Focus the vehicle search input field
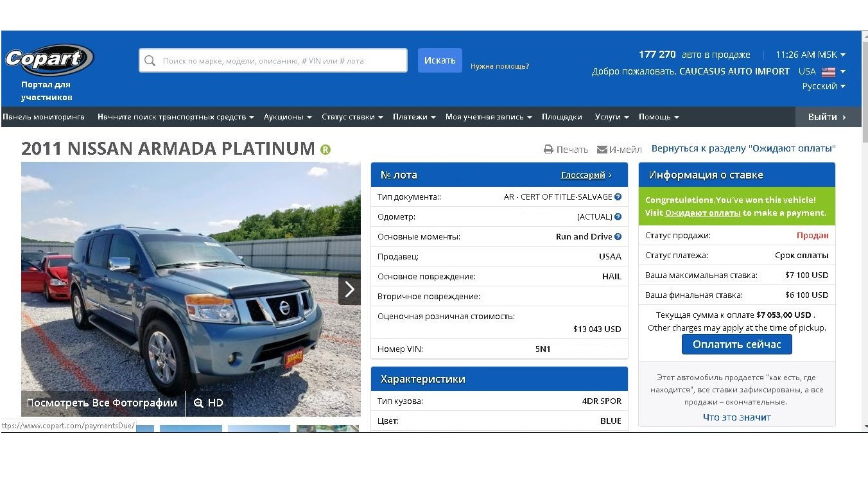Viewport: 868px width, 488px height. click(273, 61)
